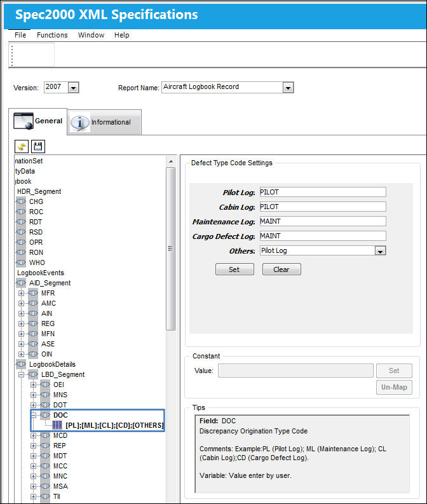Open the Functions menu
Image resolution: width=427 pixels, height=504 pixels.
pos(52,35)
